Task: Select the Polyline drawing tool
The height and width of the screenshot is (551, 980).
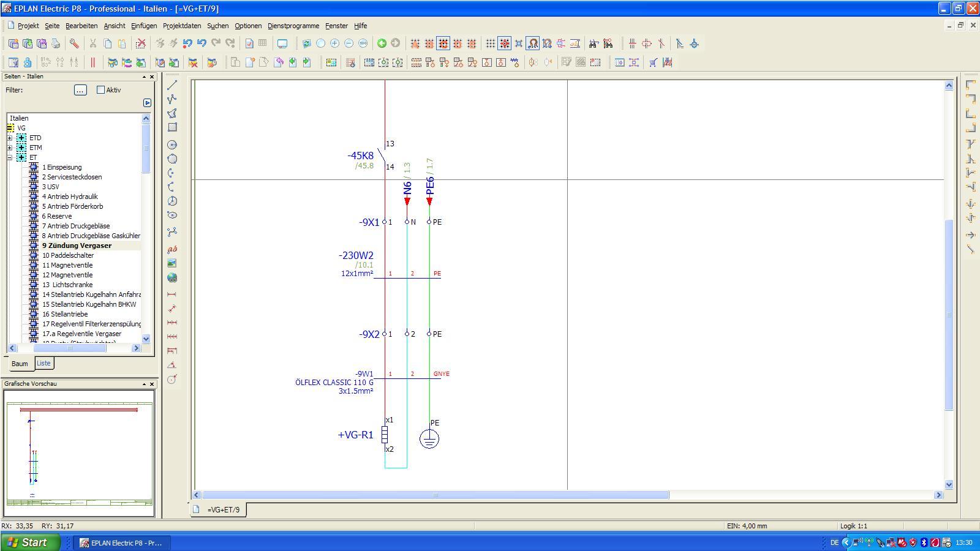Action: tap(172, 99)
